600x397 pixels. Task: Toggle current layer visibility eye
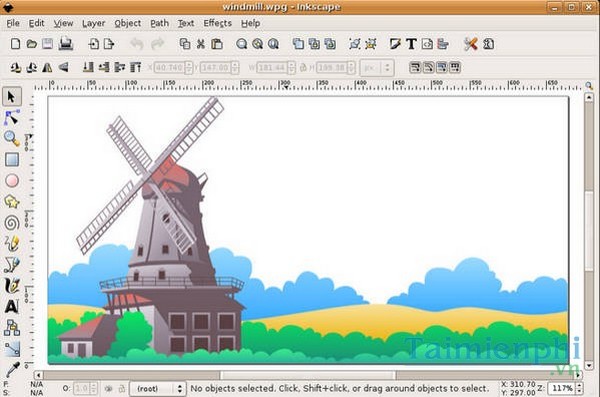point(109,389)
